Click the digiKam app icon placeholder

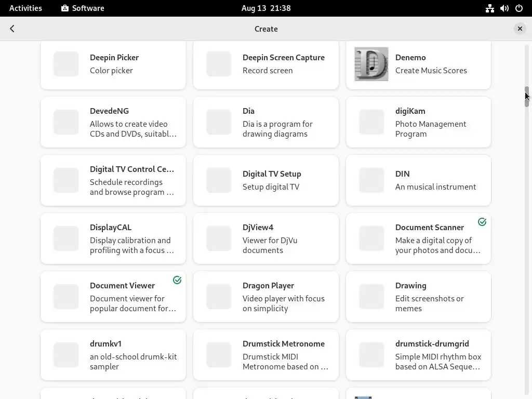371,122
